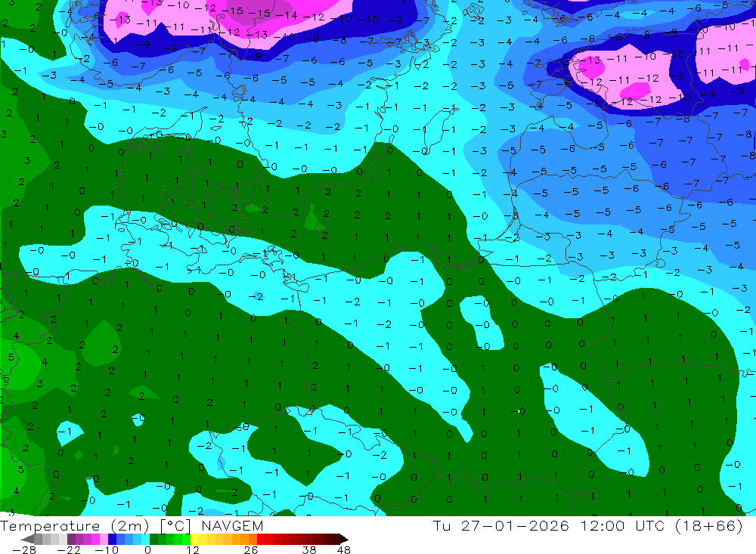The width and height of the screenshot is (756, 554).
Task: Select the yellow legend swatch above 12
Action: pyautogui.click(x=195, y=539)
